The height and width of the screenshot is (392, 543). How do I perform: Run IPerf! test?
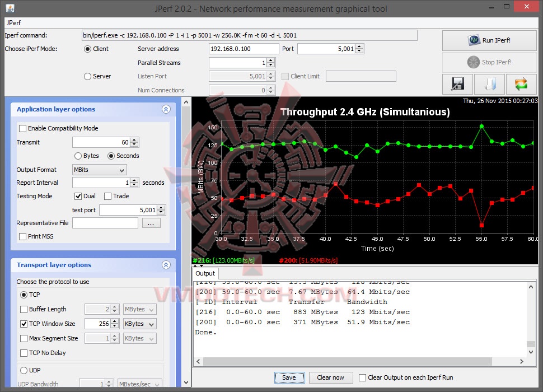pos(489,40)
